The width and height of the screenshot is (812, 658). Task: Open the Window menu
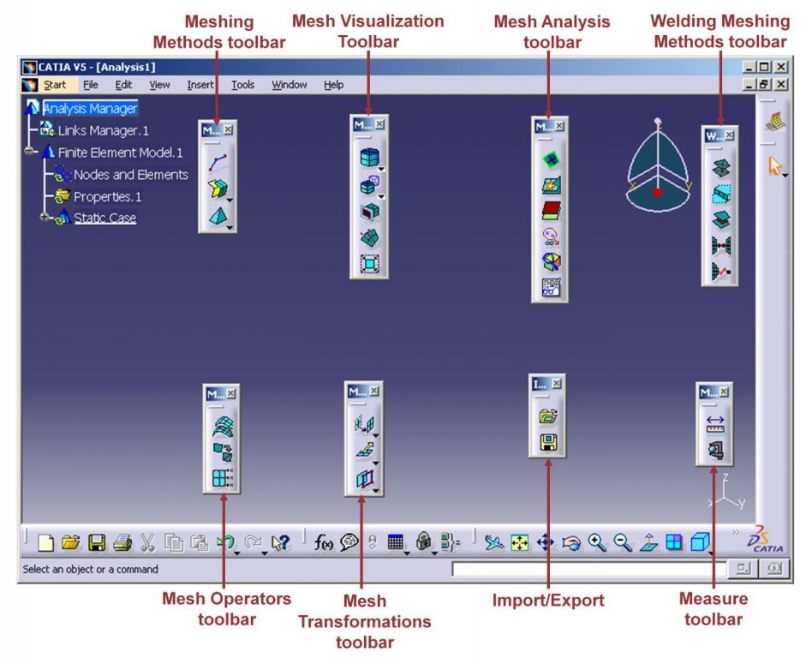(x=289, y=85)
